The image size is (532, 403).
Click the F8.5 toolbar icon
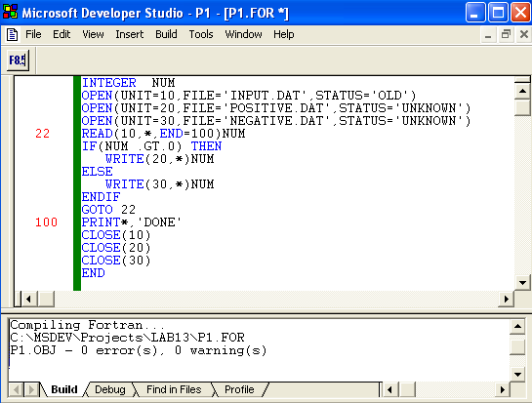[x=18, y=60]
